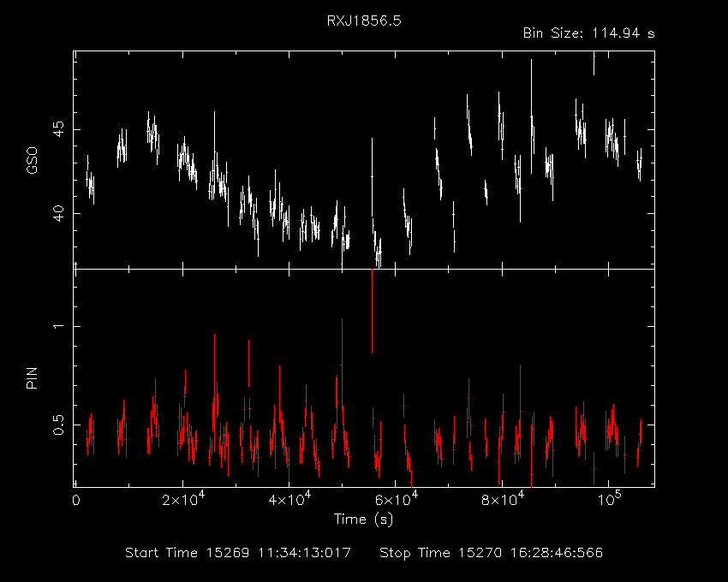
Task: Click the 0.5 tick label on PIN axis
Action: pos(58,425)
